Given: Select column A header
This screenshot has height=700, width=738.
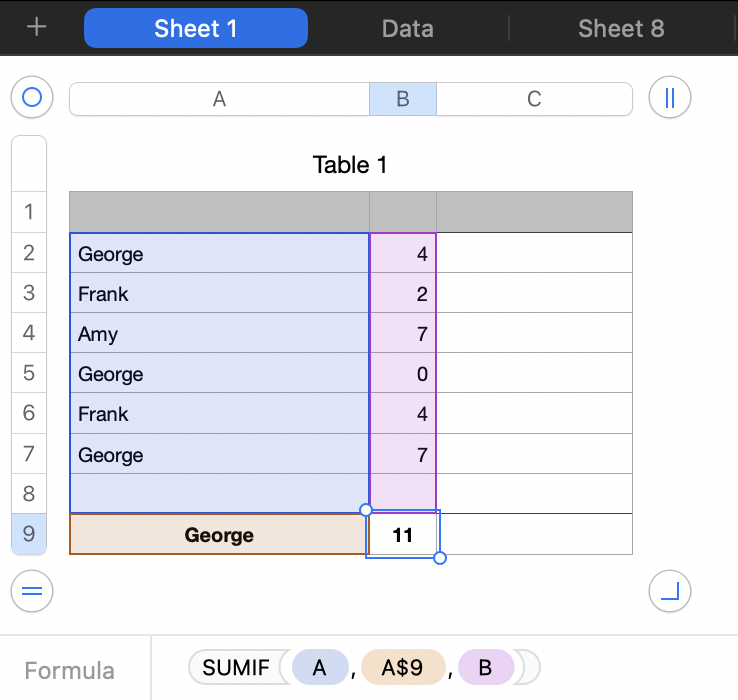Looking at the screenshot, I should [219, 99].
